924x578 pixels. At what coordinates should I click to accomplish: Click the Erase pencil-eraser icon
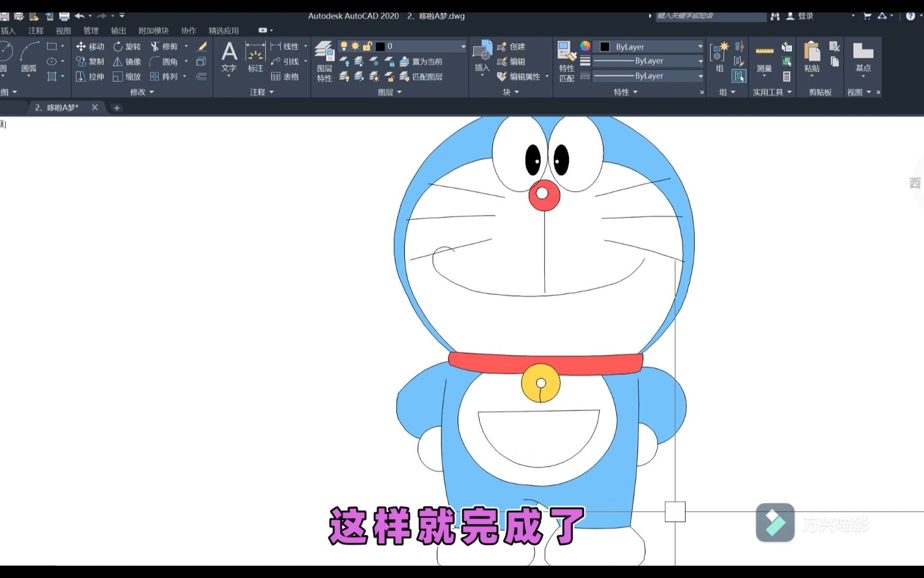click(202, 47)
